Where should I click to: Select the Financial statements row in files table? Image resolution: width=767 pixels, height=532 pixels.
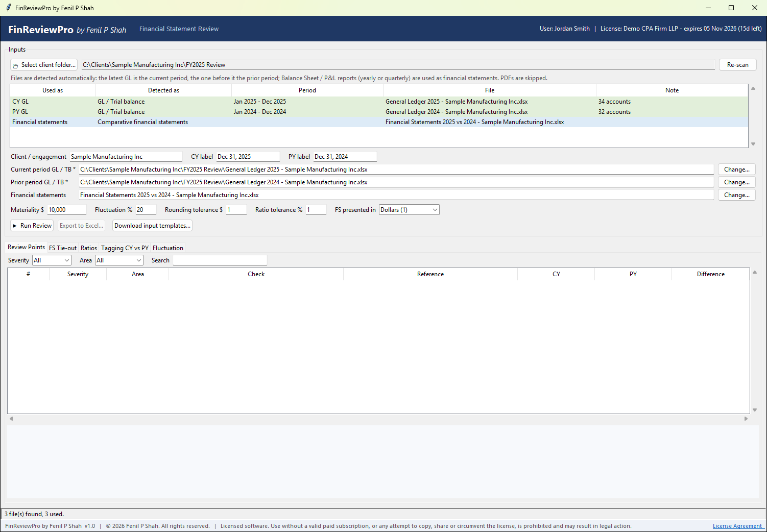[x=379, y=122]
